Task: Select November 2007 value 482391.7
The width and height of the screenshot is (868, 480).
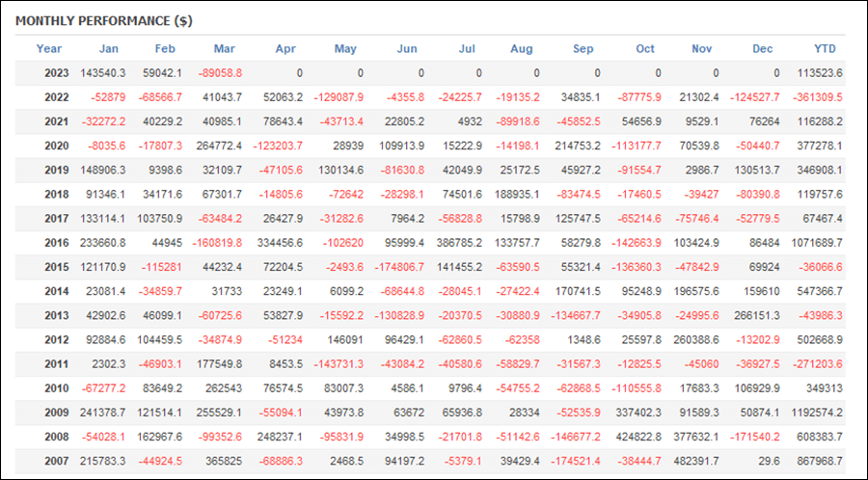Action: tap(696, 461)
